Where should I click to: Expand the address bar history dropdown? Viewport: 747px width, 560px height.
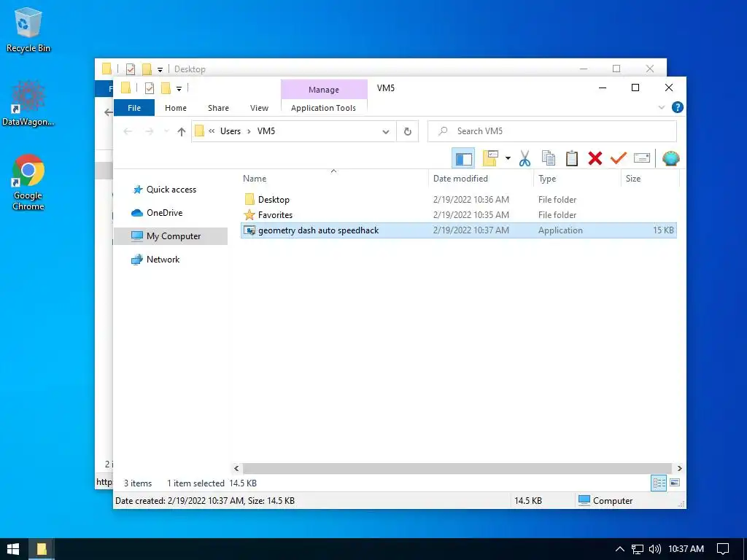386,131
